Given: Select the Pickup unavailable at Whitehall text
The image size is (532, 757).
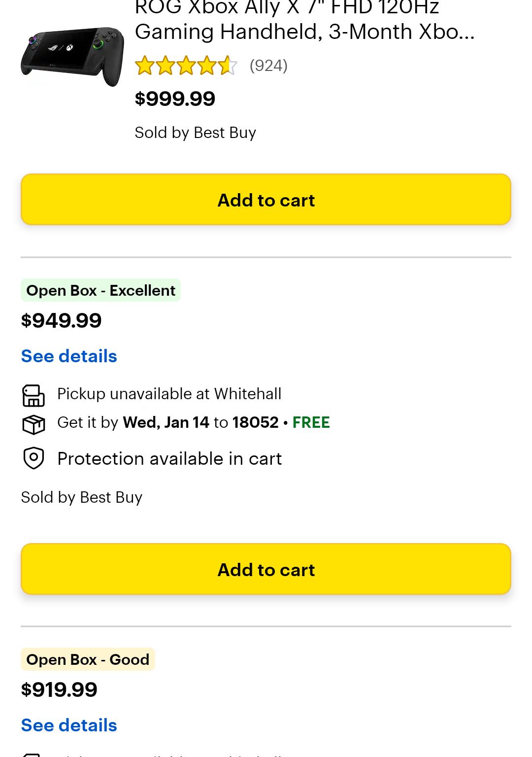Looking at the screenshot, I should pos(169,394).
